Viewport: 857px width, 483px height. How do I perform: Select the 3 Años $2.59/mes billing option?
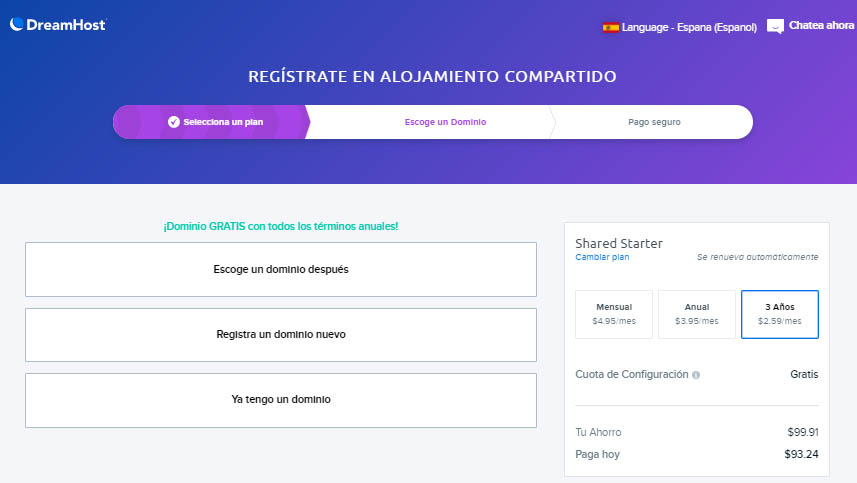tap(780, 314)
